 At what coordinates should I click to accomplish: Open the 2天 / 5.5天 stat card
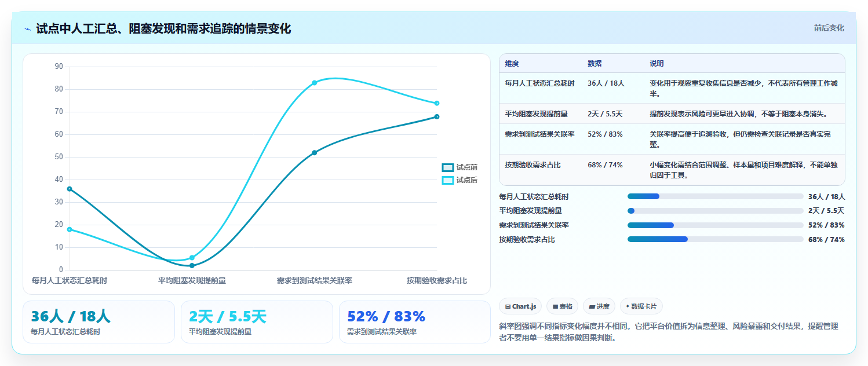pos(257,322)
